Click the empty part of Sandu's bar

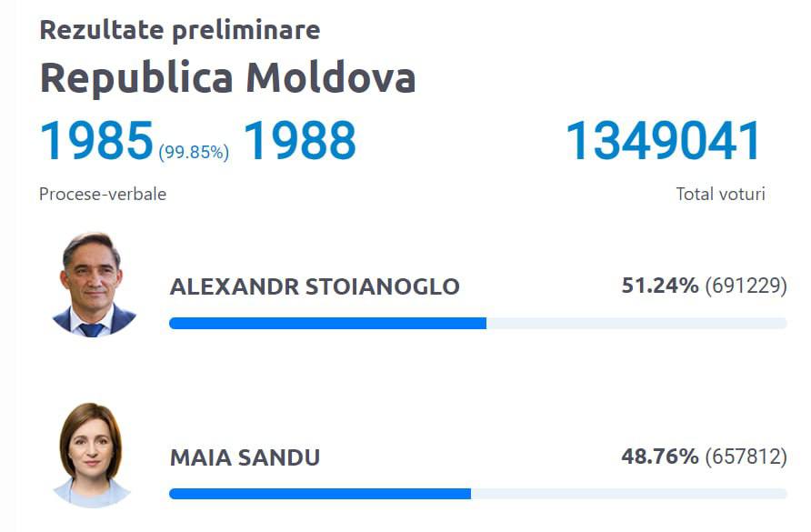(628, 494)
